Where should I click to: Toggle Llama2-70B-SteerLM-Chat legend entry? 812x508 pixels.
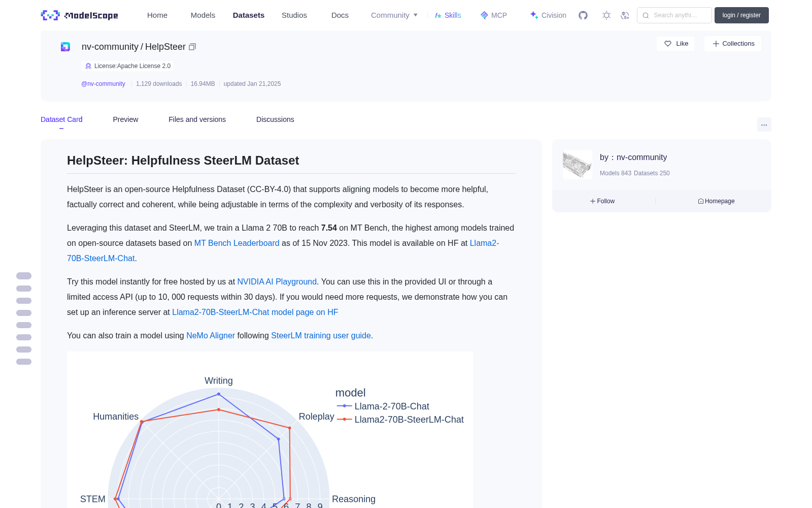400,420
